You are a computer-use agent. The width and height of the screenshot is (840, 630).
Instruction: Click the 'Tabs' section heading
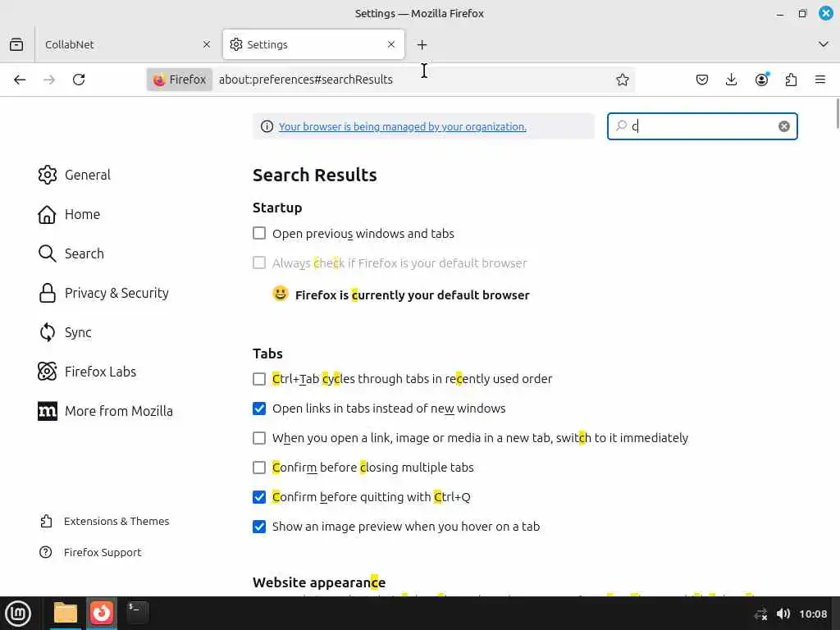(267, 354)
